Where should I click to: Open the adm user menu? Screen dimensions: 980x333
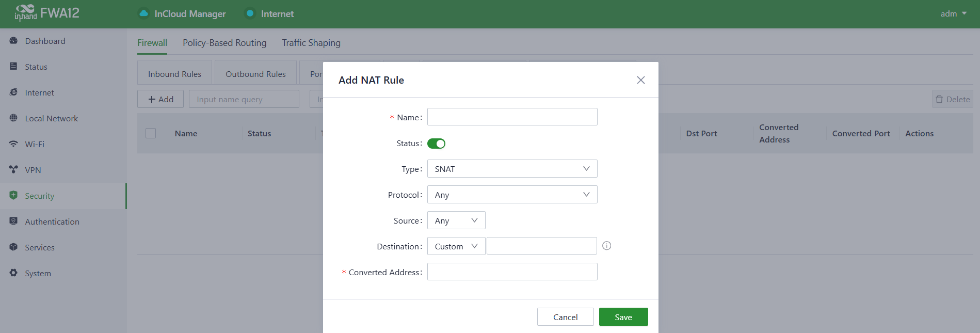pos(953,14)
